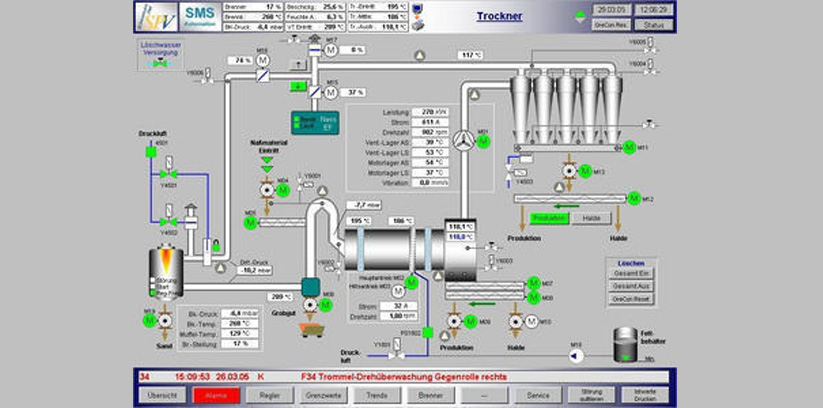Select Halde conveyor direction
The width and height of the screenshot is (823, 408).
click(x=591, y=218)
